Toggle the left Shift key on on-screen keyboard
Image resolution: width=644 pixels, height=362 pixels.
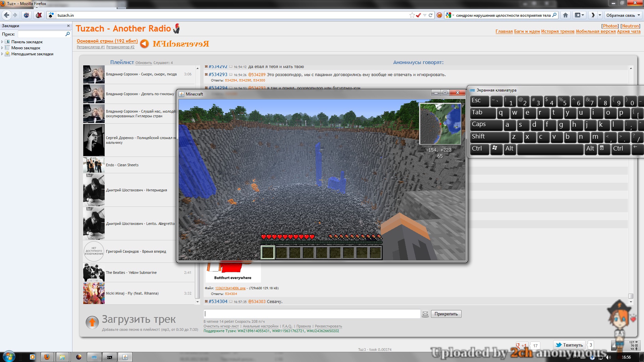coord(489,137)
